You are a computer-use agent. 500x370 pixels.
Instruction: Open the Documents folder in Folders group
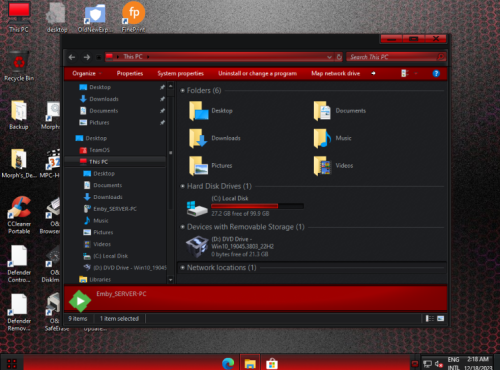coord(339,111)
